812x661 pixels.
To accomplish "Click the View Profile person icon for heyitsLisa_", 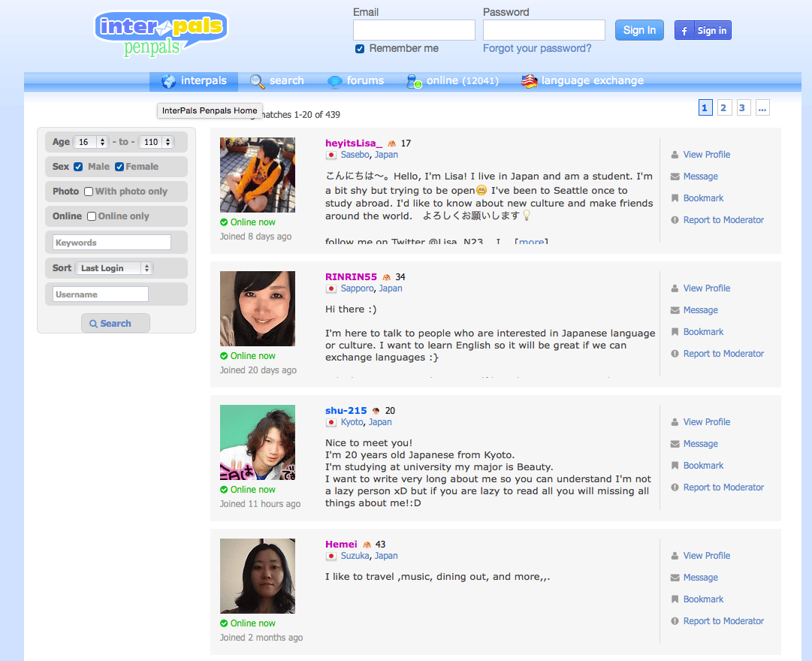I will coord(675,155).
